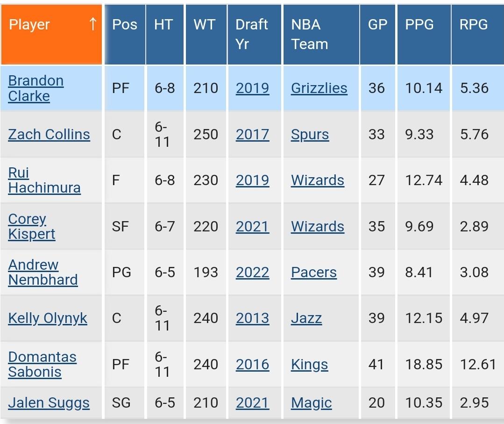Image resolution: width=504 pixels, height=424 pixels.
Task: Open Jalen Suggs player link
Action: point(49,403)
